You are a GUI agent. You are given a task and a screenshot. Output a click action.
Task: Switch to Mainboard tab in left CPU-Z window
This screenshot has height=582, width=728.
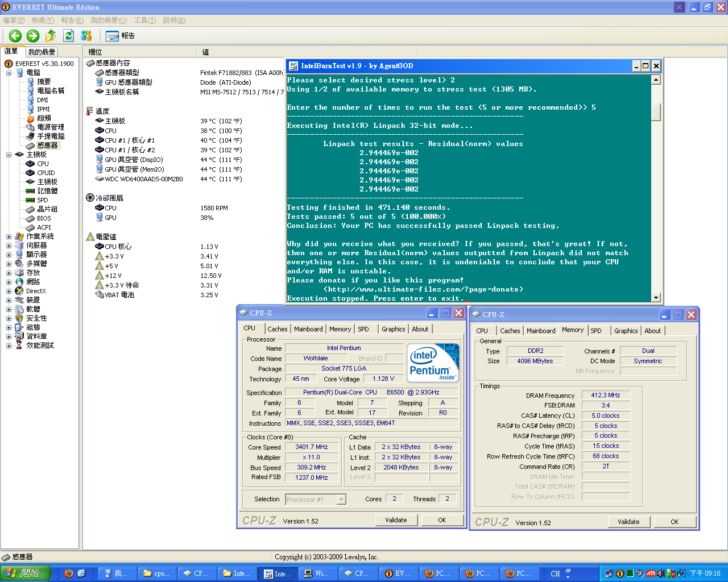point(308,329)
